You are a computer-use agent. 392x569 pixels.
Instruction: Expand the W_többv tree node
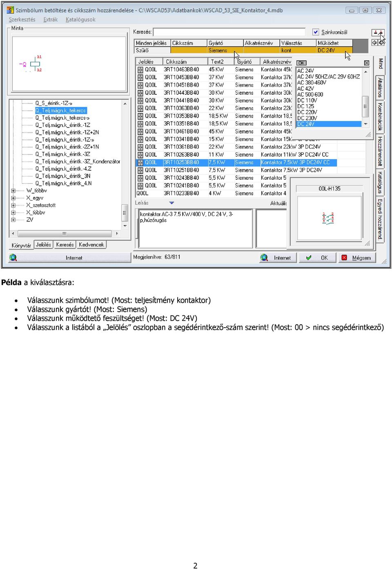coord(13,191)
